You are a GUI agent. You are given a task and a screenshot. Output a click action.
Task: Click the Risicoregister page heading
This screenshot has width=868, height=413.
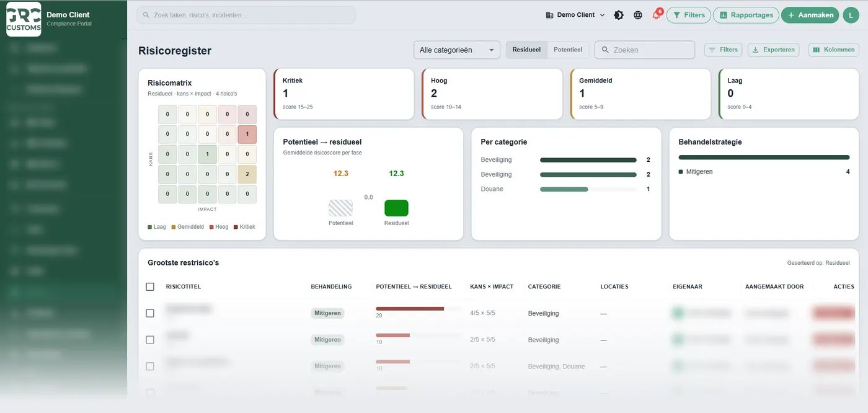175,51
